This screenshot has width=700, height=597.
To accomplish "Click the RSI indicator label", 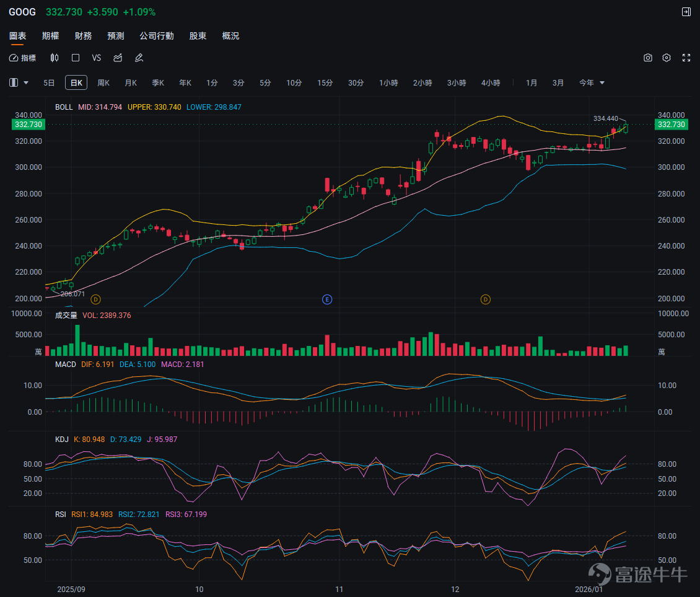I will 61,515.
